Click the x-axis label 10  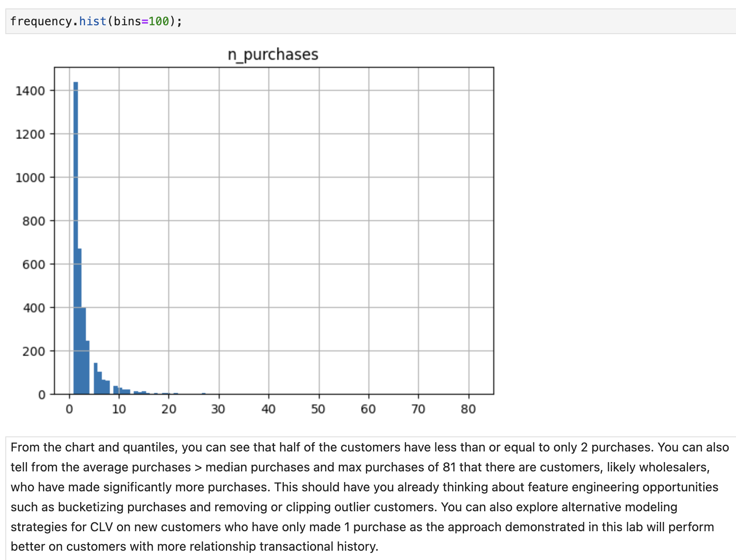point(119,409)
